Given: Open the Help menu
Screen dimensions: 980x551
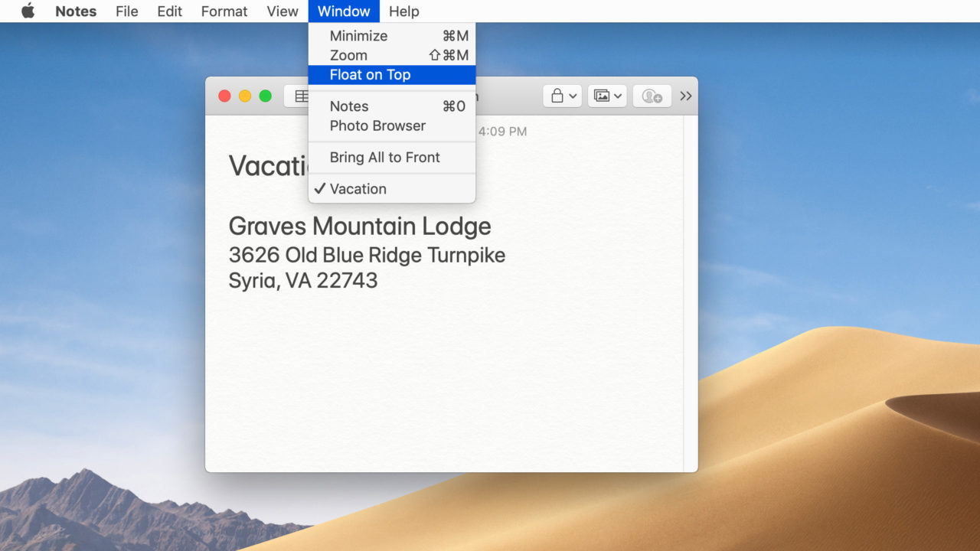Looking at the screenshot, I should [x=403, y=11].
